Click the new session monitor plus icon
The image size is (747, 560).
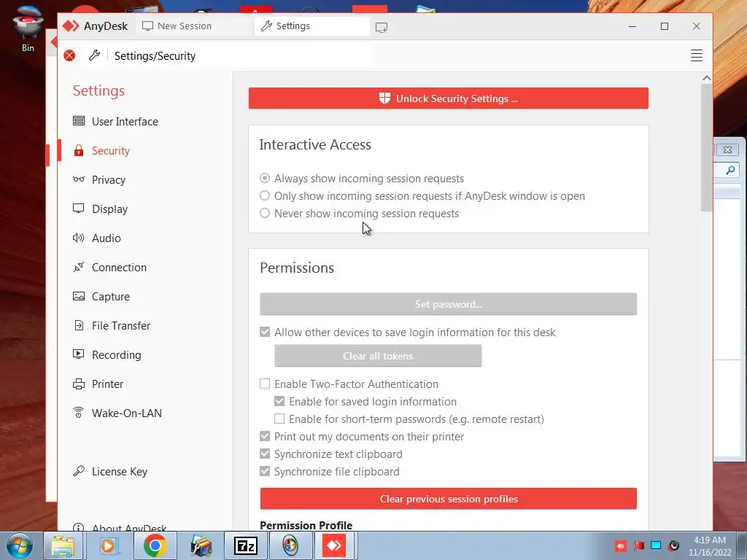(381, 27)
